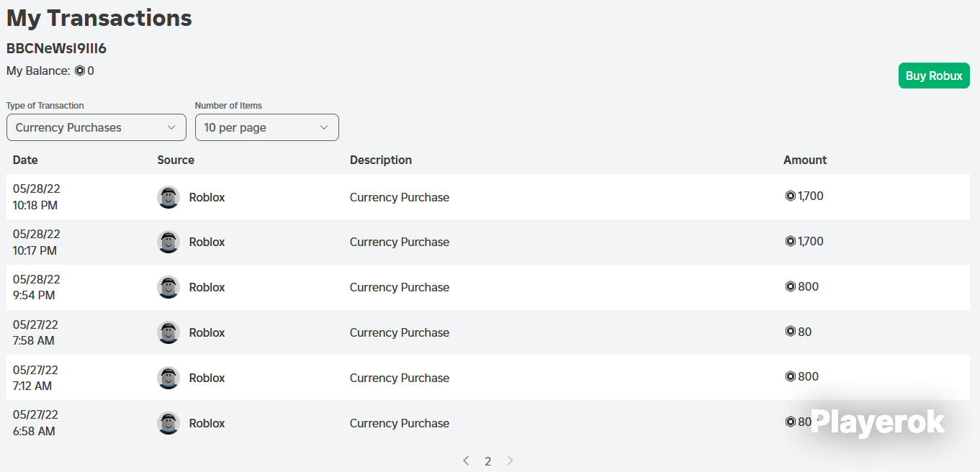
Task: Click the date 05/27/22 6:58 AM
Action: pos(37,423)
